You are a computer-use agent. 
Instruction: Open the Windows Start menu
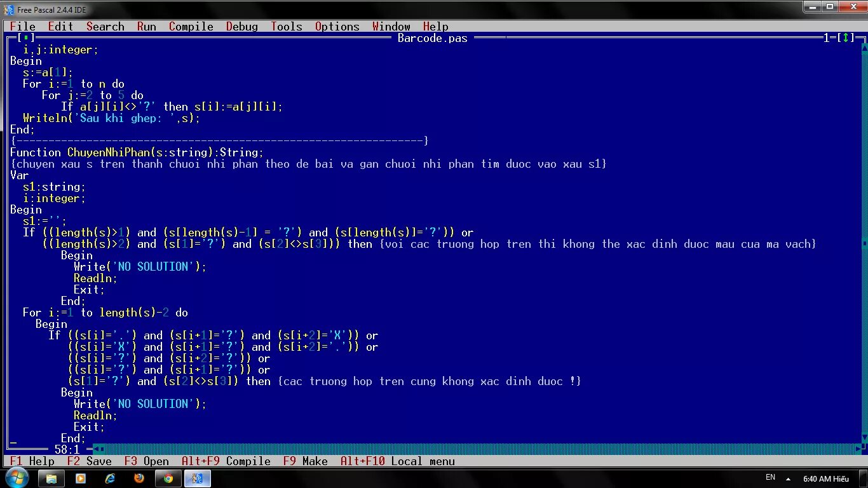click(16, 478)
